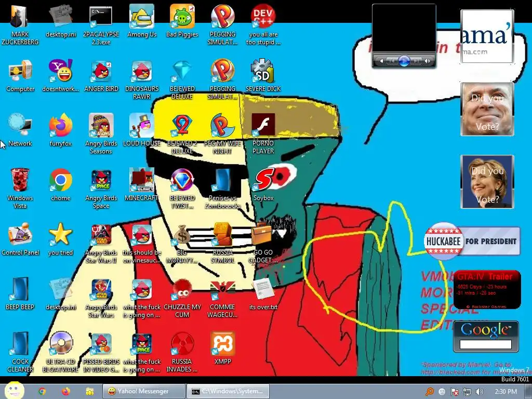Toggle the media player gadget volume icon
Screen dimensions: 532x399
pyautogui.click(x=427, y=61)
